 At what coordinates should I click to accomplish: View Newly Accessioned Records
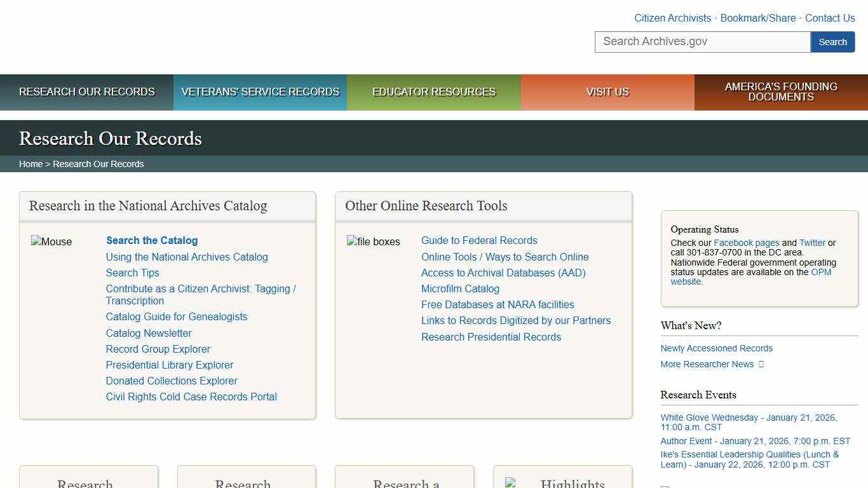(716, 348)
